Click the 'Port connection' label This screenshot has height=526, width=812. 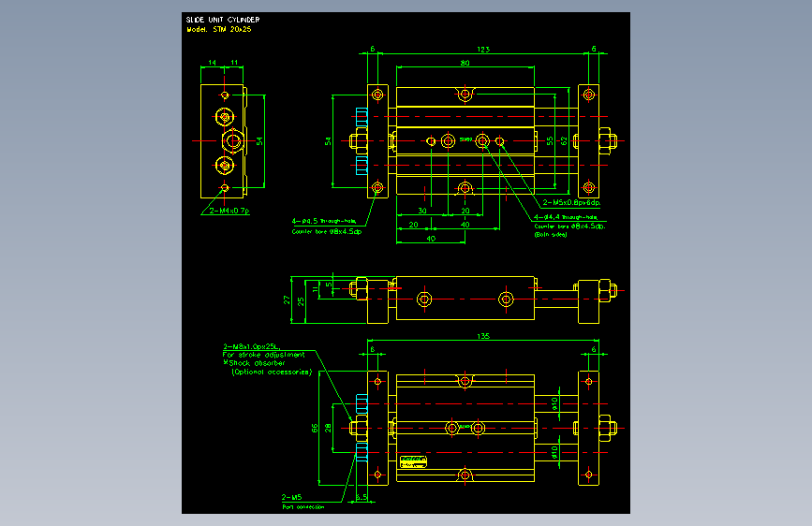303,507
